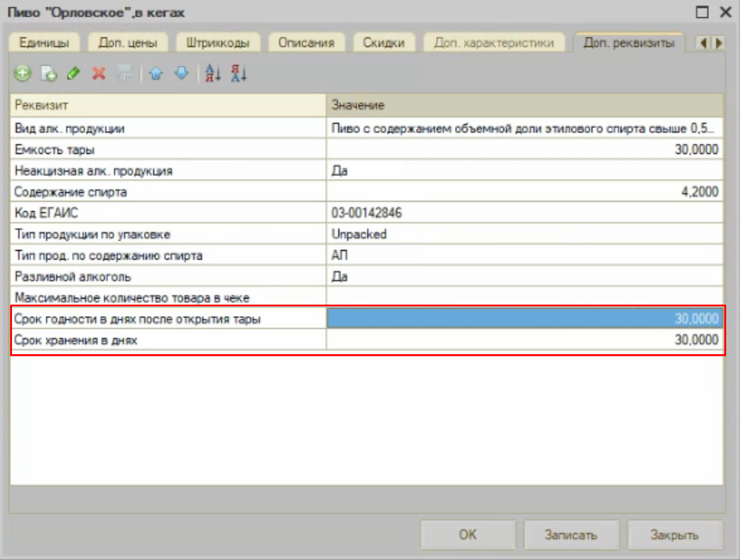Image resolution: width=740 pixels, height=560 pixels.
Task: Switch to the Единицы tab
Action: pyautogui.click(x=45, y=43)
